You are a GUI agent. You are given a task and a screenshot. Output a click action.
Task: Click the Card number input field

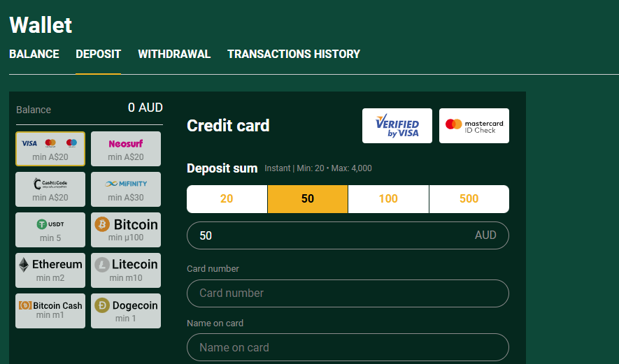click(x=348, y=293)
